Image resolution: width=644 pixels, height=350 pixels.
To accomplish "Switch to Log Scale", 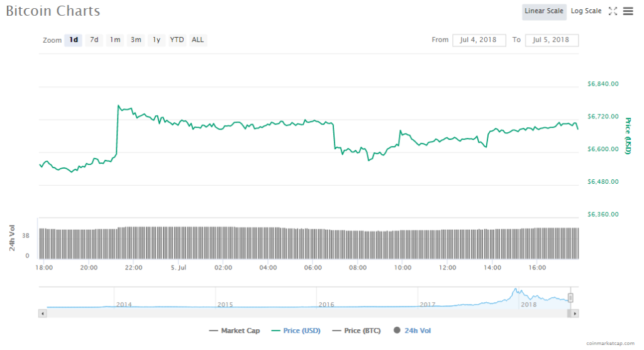I will pyautogui.click(x=586, y=11).
